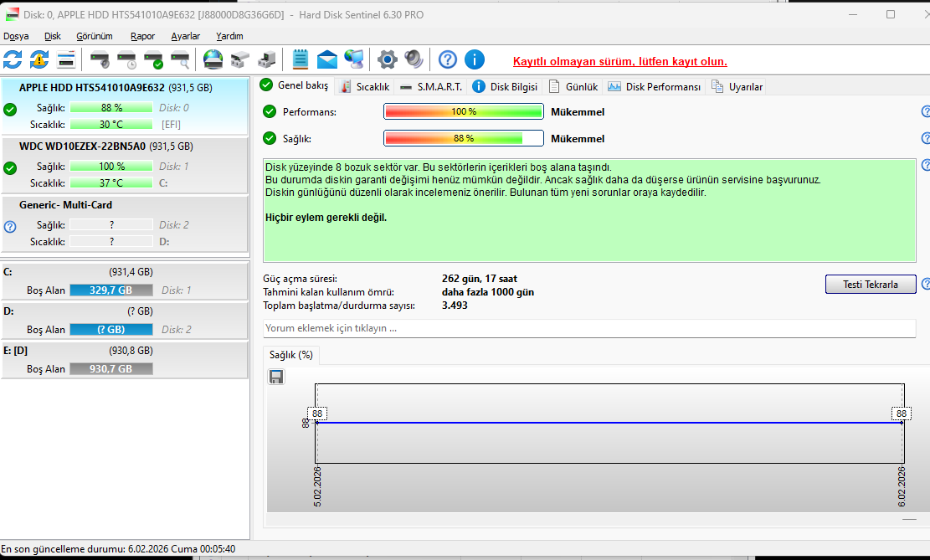
Task: Switch to the Genel bakış tab
Action: 295,85
